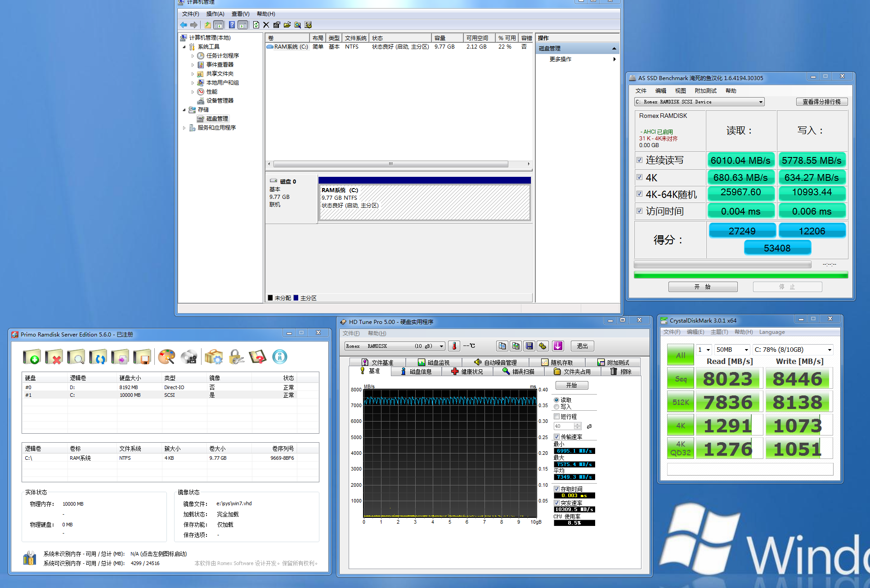Select the 读取 radio button in HD Tune
Viewport: 870px width, 588px height.
coord(556,400)
